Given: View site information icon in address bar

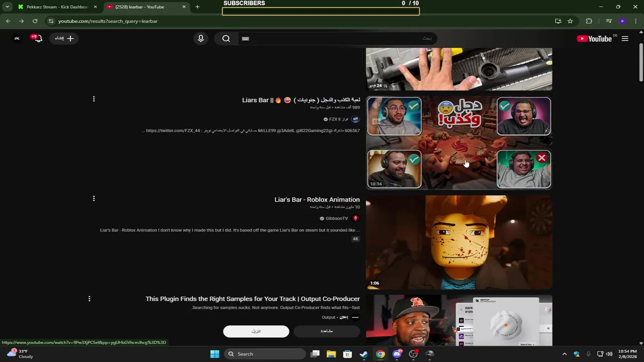Looking at the screenshot, I should tap(51, 21).
